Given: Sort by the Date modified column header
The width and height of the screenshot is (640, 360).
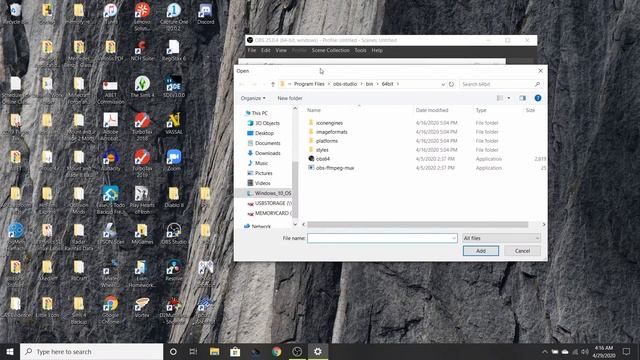Looking at the screenshot, I should point(432,110).
